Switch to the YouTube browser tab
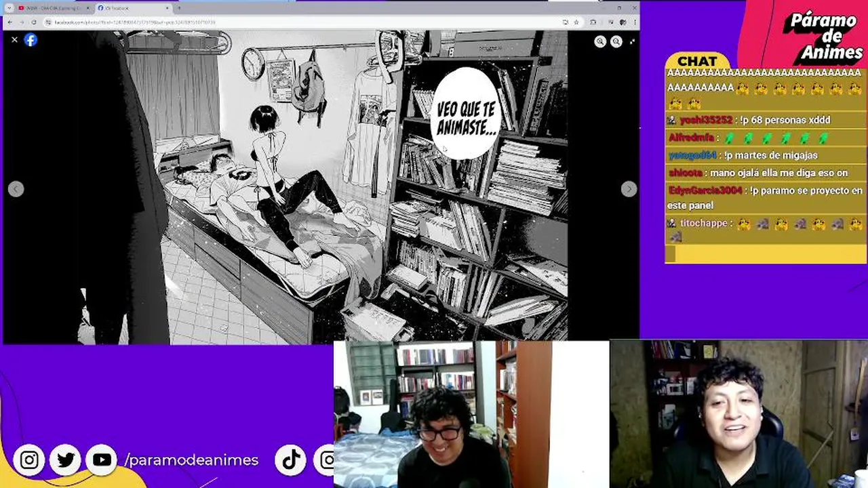Image resolution: width=868 pixels, height=488 pixels. (54, 7)
